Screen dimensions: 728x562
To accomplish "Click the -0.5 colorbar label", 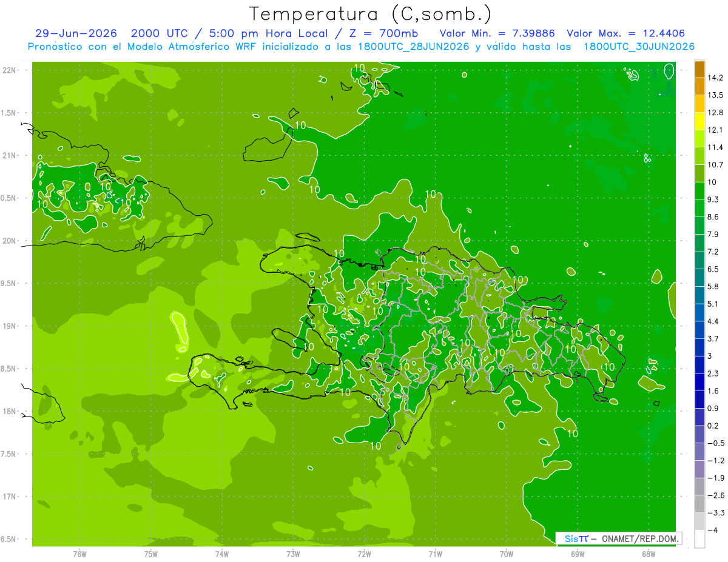I will coord(716,443).
